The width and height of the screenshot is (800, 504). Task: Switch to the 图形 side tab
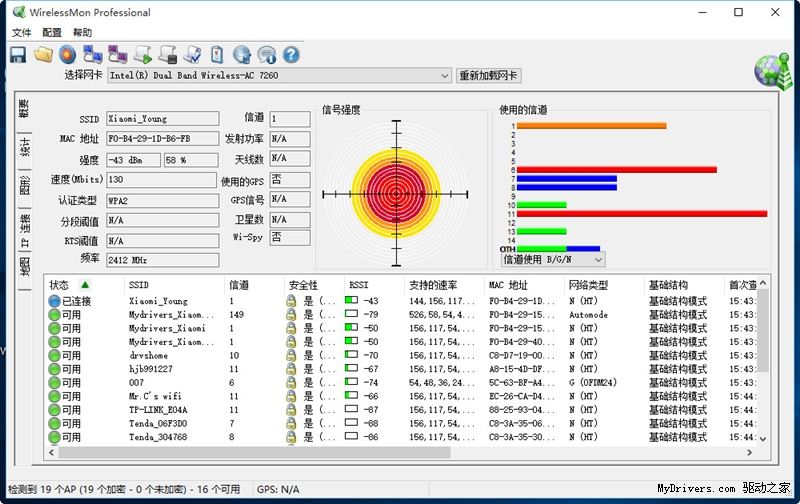[x=24, y=185]
